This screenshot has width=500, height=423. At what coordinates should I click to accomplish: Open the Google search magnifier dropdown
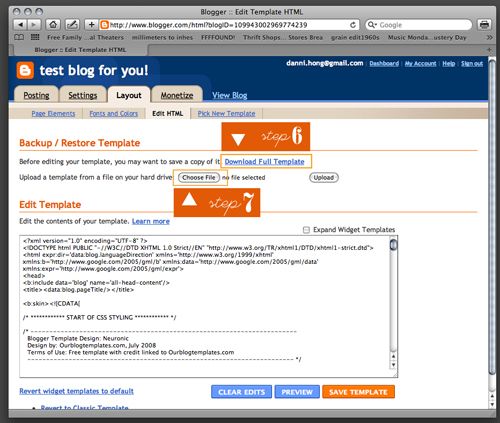[372, 25]
